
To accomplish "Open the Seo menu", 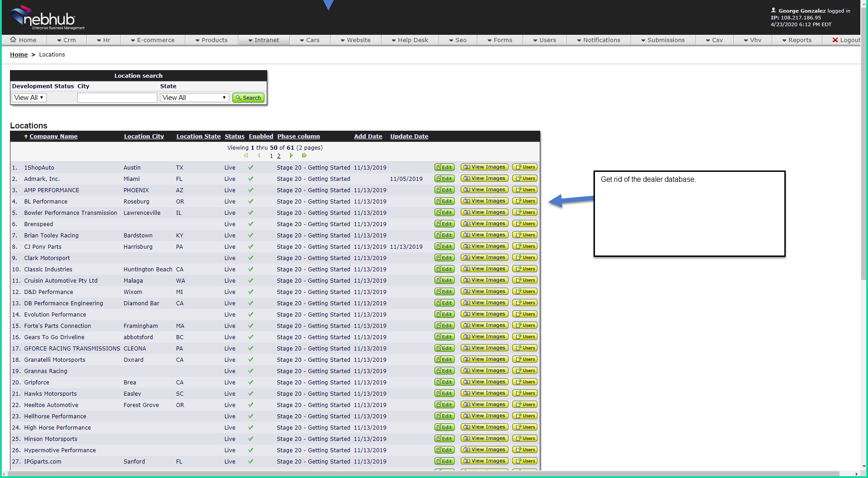I will click(458, 40).
